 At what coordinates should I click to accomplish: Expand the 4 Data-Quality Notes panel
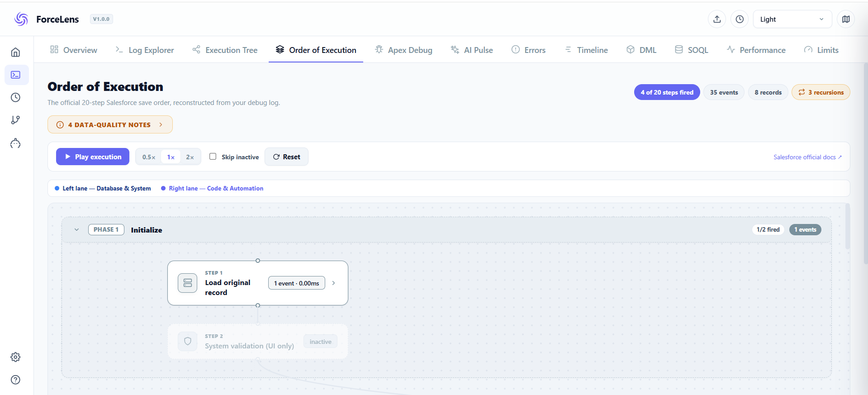(x=110, y=124)
